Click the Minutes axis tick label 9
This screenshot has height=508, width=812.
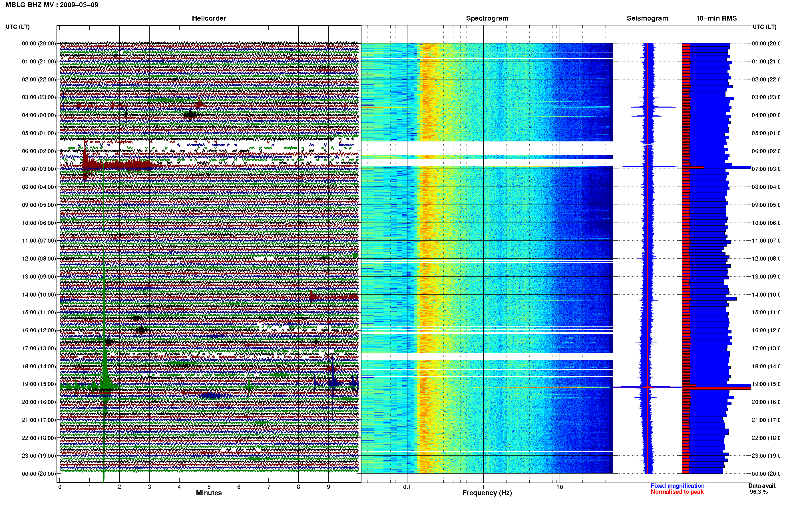[x=328, y=487]
